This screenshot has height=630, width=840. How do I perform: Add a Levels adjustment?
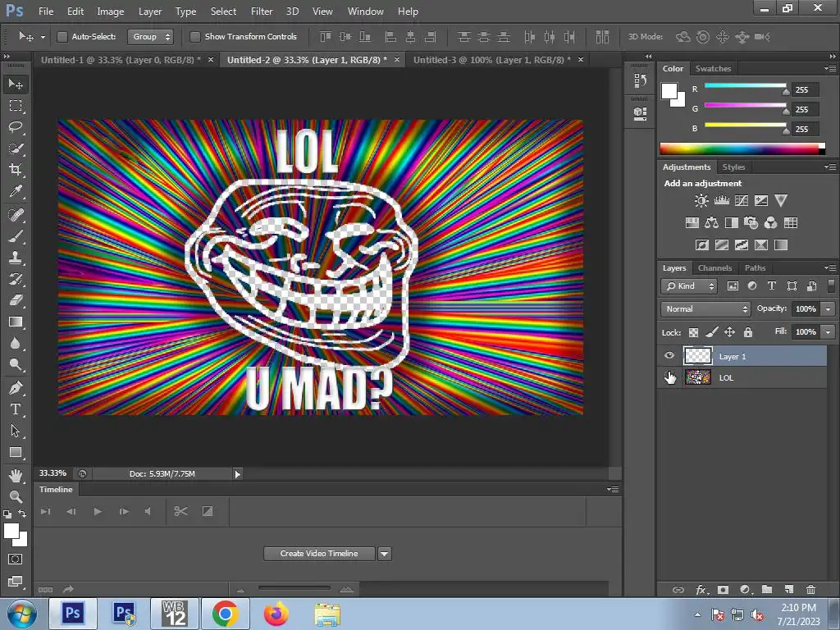(x=722, y=201)
